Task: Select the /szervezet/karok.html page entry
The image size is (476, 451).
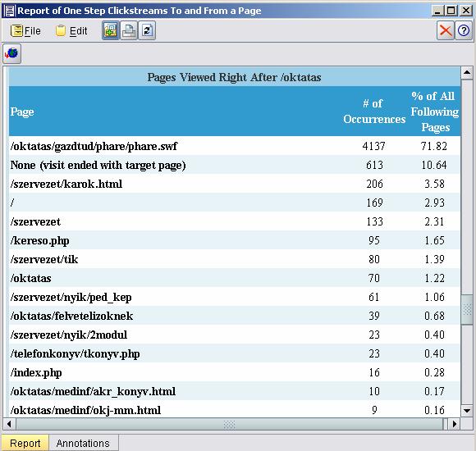Action: pos(66,184)
